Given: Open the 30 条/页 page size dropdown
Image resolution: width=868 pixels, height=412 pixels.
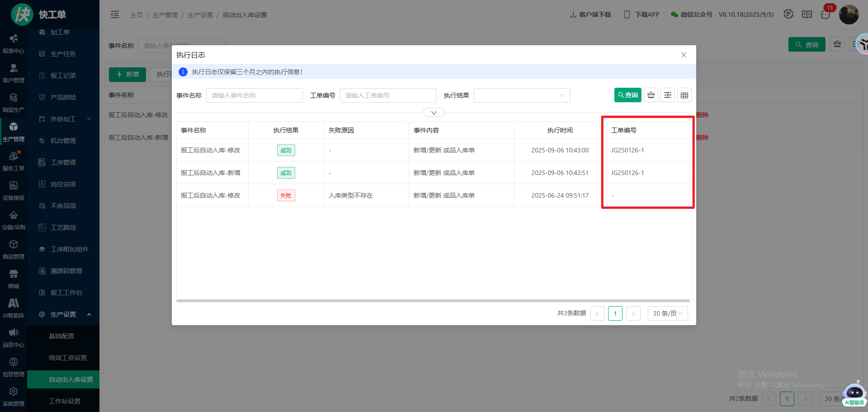Looking at the screenshot, I should (667, 313).
